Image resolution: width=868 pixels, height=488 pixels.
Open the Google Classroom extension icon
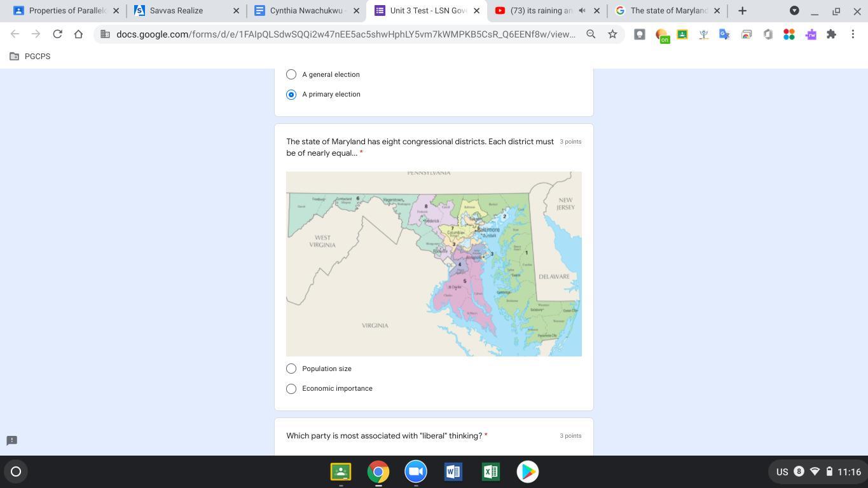[x=682, y=34]
